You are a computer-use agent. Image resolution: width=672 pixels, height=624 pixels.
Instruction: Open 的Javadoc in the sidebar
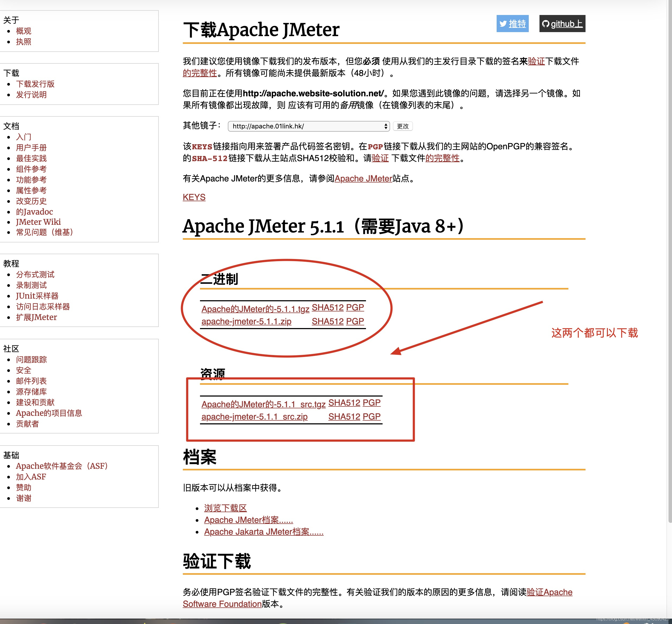(x=35, y=212)
